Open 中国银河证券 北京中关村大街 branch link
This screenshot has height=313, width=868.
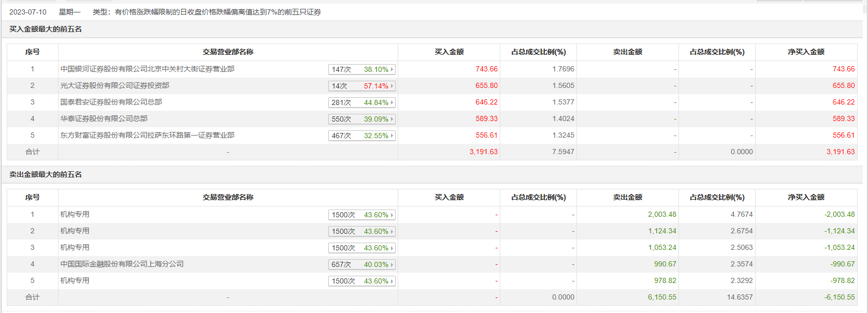click(147, 69)
